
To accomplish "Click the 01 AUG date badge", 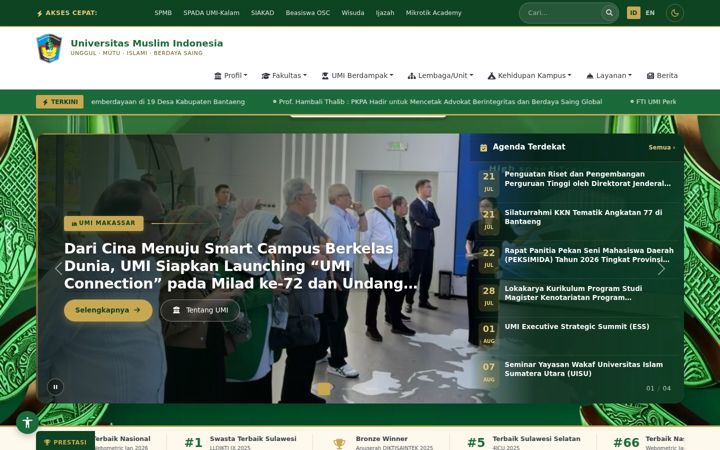I will coord(489,334).
